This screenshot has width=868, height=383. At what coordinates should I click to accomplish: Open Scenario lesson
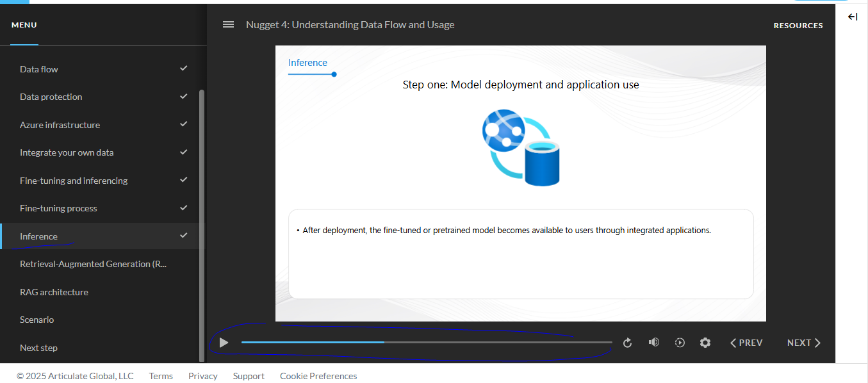[103, 320]
